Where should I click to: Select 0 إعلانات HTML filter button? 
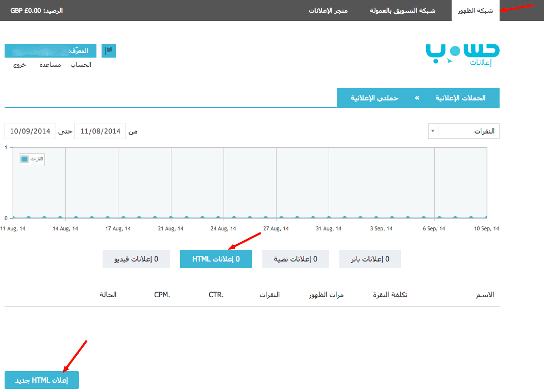pos(216,259)
